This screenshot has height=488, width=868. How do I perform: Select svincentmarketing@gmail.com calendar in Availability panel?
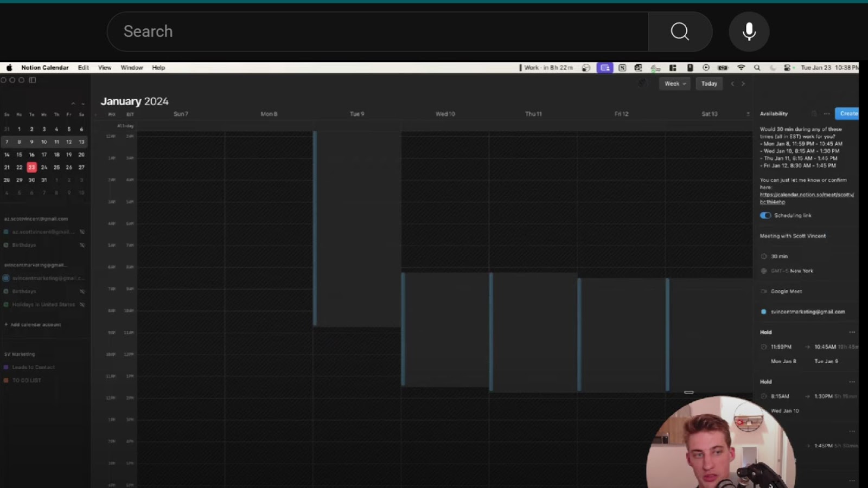tap(808, 312)
